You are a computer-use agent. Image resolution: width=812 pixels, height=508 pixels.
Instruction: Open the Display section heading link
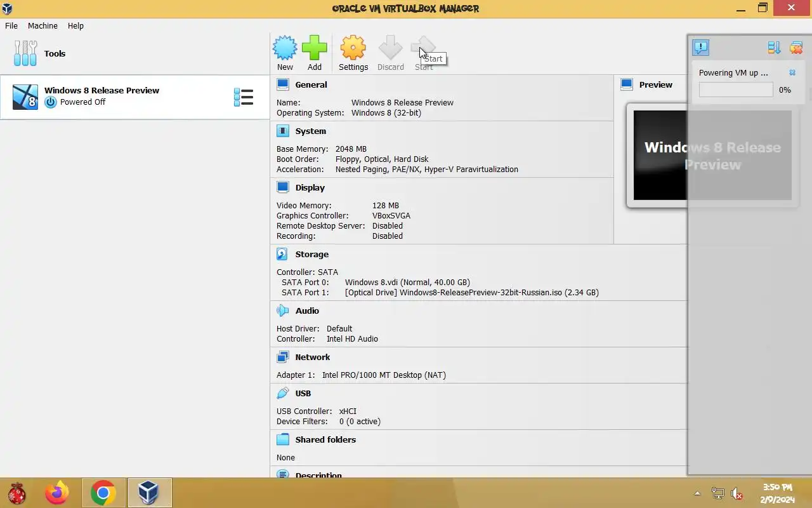pos(310,187)
